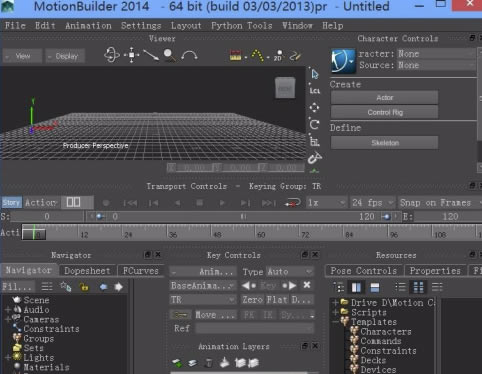The image size is (482, 374).
Task: Click the Resources tree view icon
Action: (x=339, y=287)
